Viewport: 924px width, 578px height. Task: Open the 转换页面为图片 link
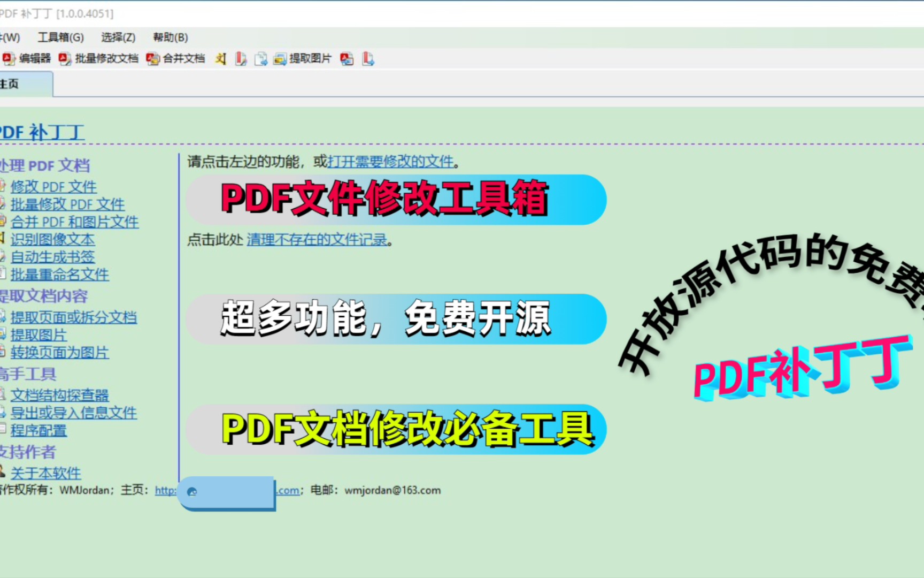59,352
